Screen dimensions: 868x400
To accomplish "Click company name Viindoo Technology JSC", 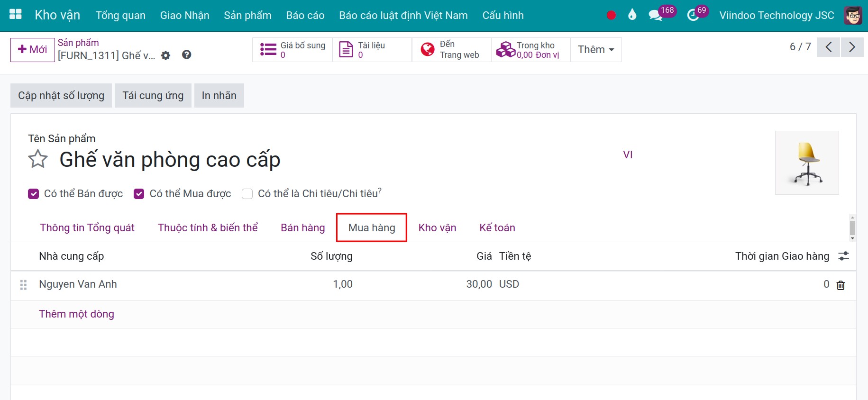I will click(777, 15).
